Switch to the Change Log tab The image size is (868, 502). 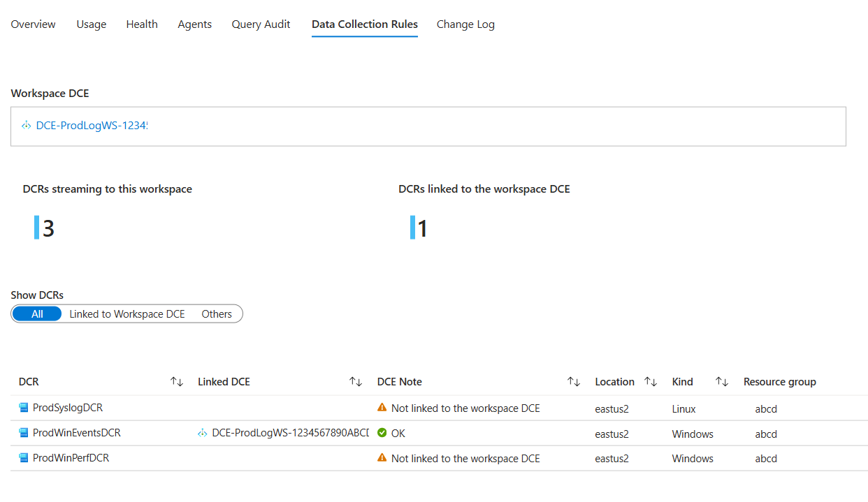pos(465,24)
